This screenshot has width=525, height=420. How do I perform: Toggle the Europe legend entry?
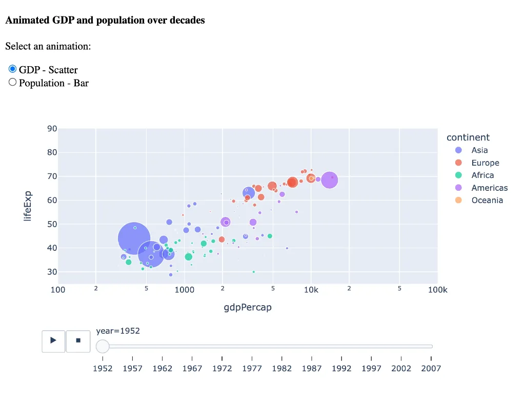[485, 163]
